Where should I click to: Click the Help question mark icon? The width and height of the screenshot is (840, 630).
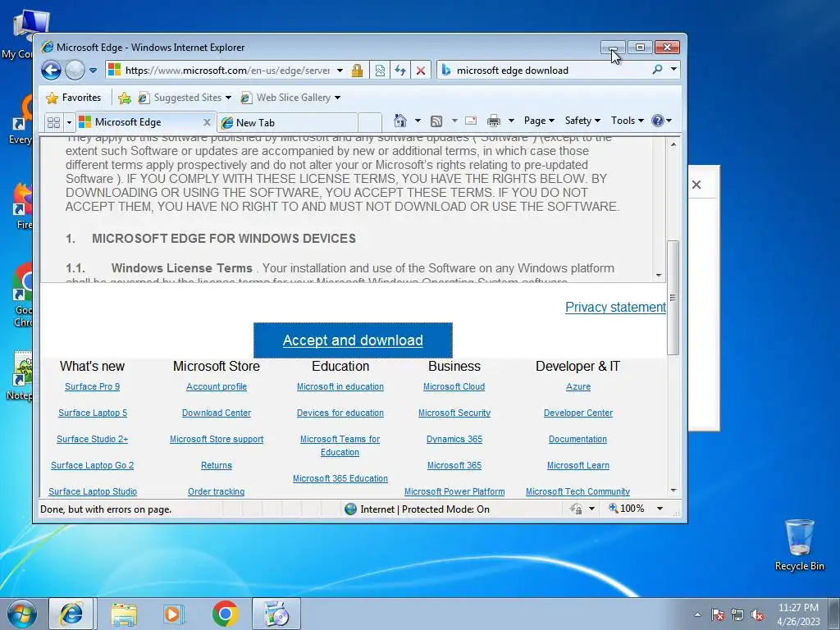click(658, 121)
